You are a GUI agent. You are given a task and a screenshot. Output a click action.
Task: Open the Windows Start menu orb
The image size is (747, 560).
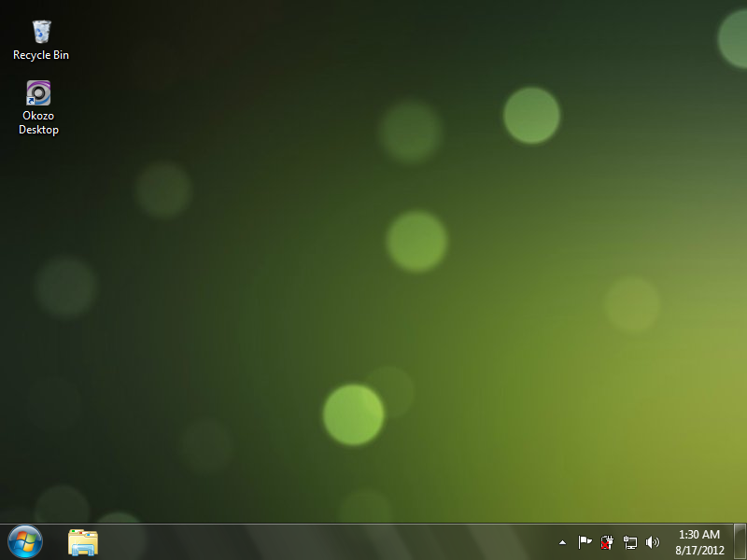(25, 542)
